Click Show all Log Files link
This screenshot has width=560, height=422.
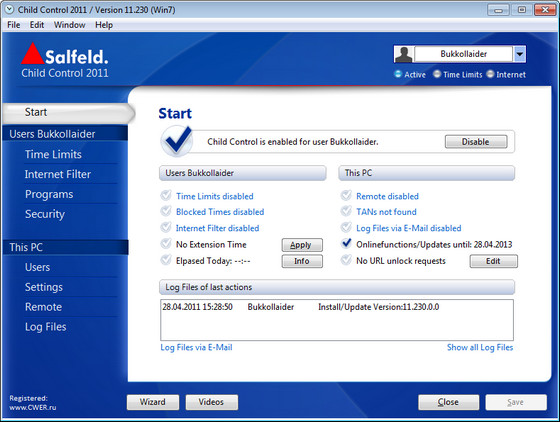[480, 347]
